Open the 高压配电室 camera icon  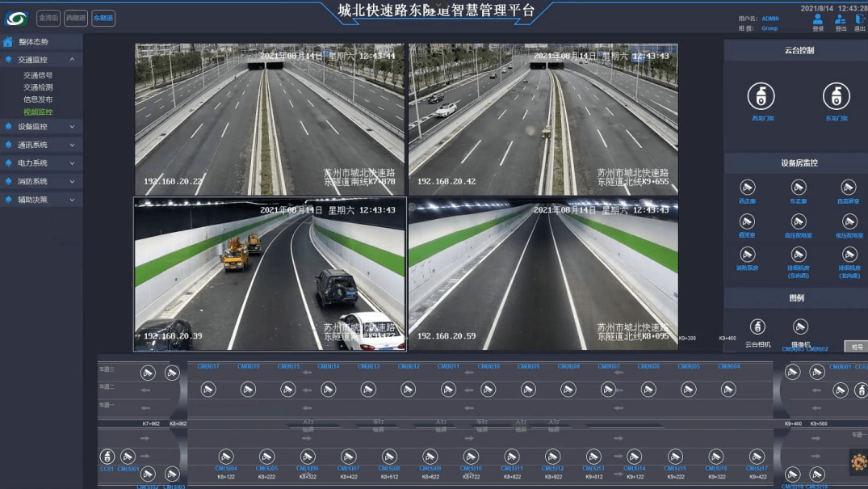click(x=798, y=222)
